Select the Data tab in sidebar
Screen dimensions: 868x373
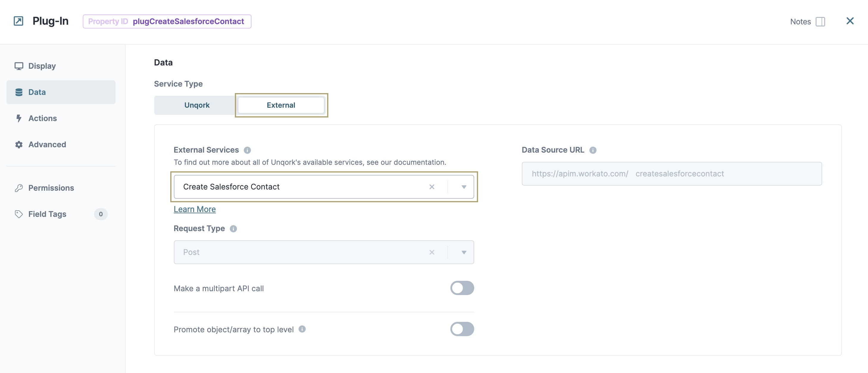61,92
